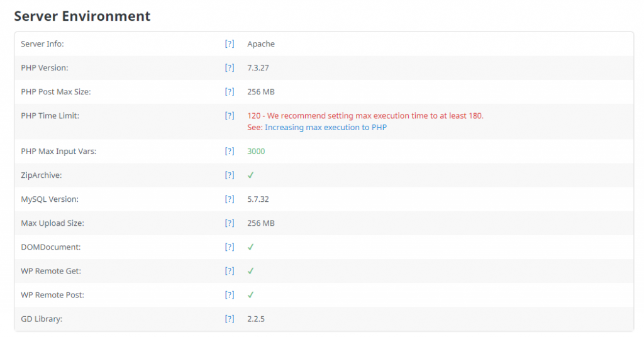Open help for PHP Max Input Vars
The height and width of the screenshot is (337, 644).
pos(230,152)
